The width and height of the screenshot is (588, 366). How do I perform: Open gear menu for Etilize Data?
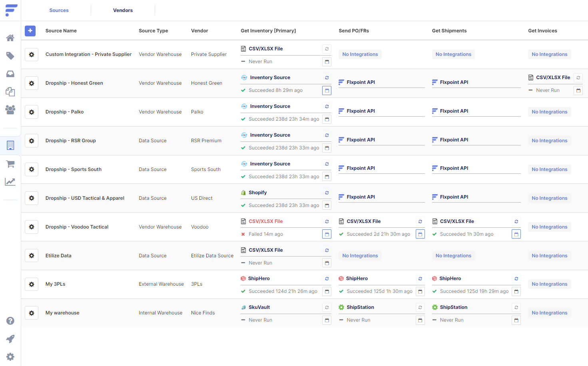tap(32, 256)
